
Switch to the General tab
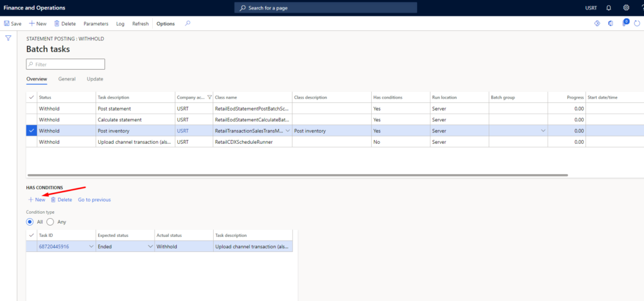[x=67, y=79]
